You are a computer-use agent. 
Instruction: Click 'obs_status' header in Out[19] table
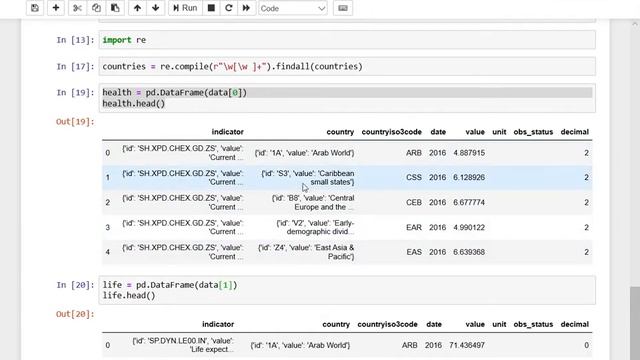click(533, 132)
